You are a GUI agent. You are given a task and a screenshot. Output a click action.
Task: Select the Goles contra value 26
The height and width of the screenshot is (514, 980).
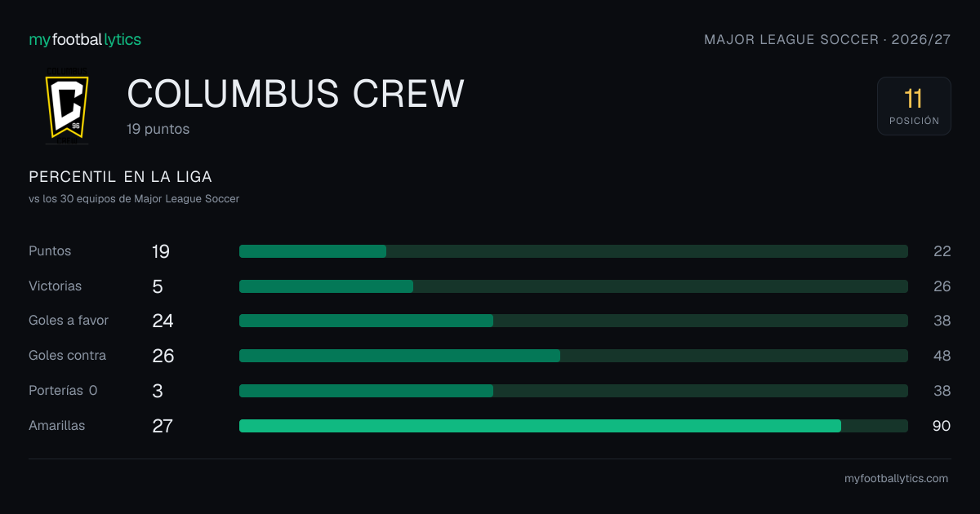(x=163, y=356)
